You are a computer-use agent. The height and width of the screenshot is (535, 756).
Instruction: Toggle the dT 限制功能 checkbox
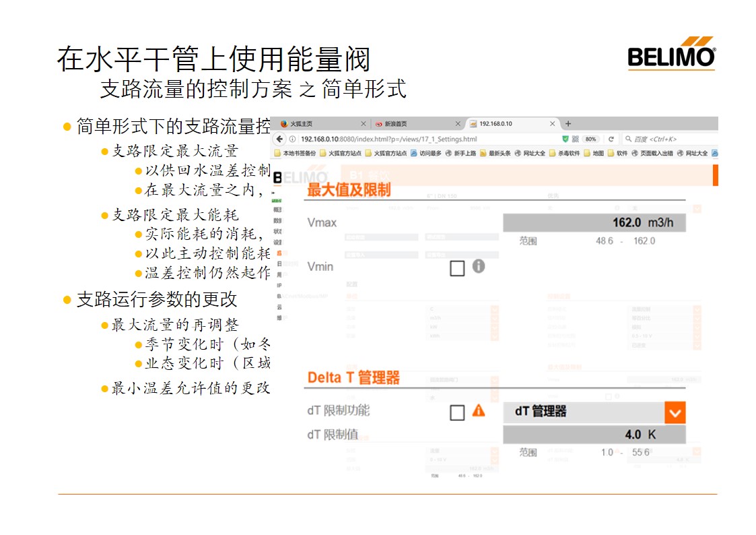tap(457, 412)
